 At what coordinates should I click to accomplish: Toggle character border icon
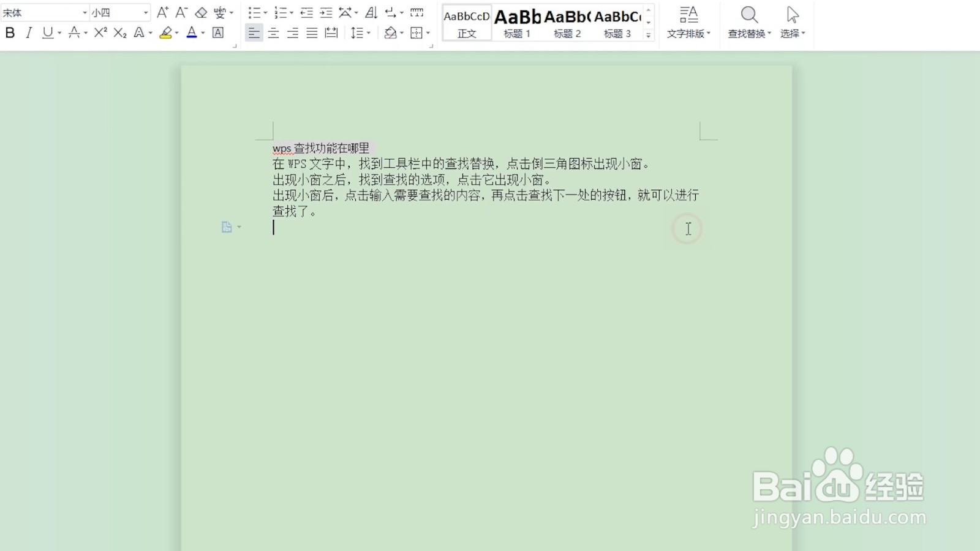[217, 32]
